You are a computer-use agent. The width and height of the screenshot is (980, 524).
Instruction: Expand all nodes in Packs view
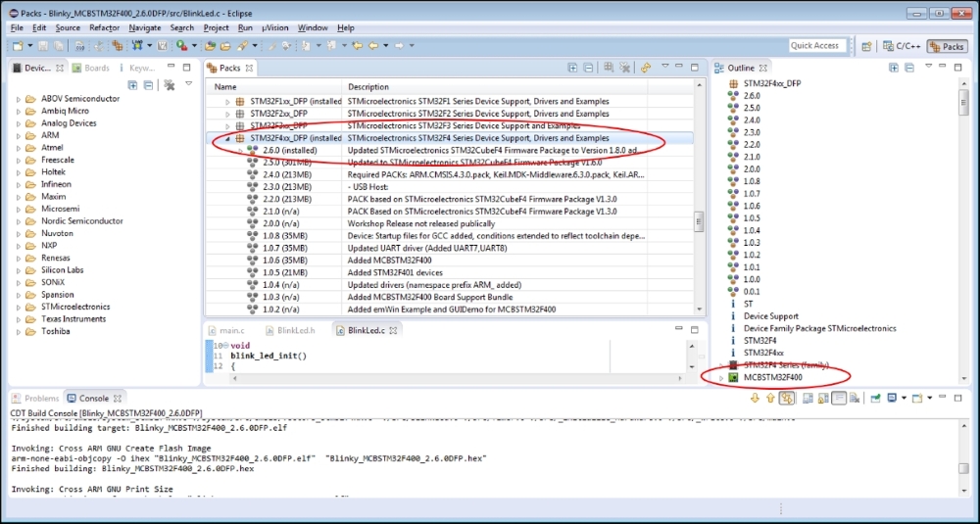click(x=572, y=68)
